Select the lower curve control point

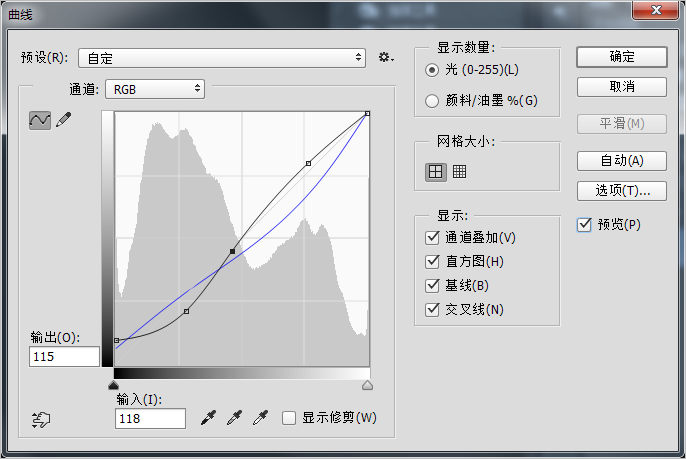(x=186, y=311)
